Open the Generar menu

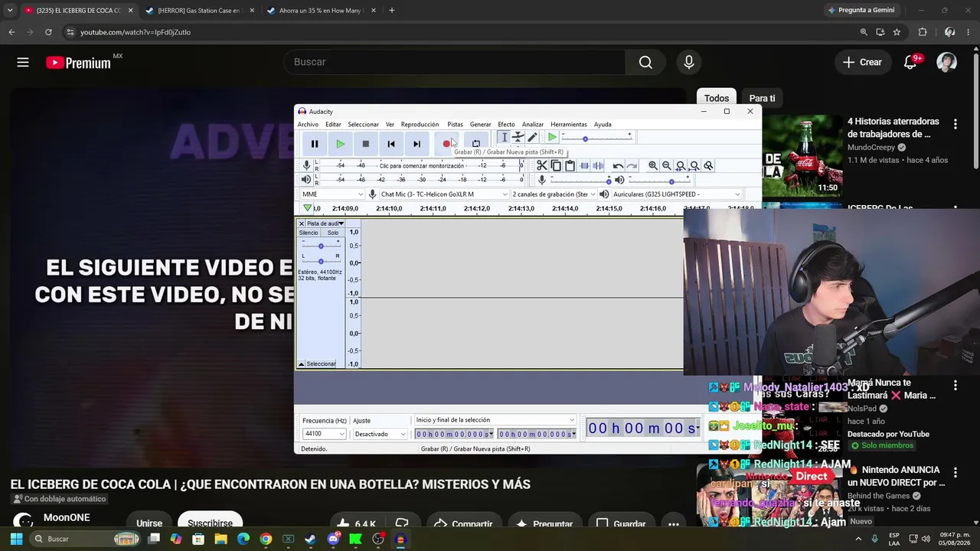[480, 124]
